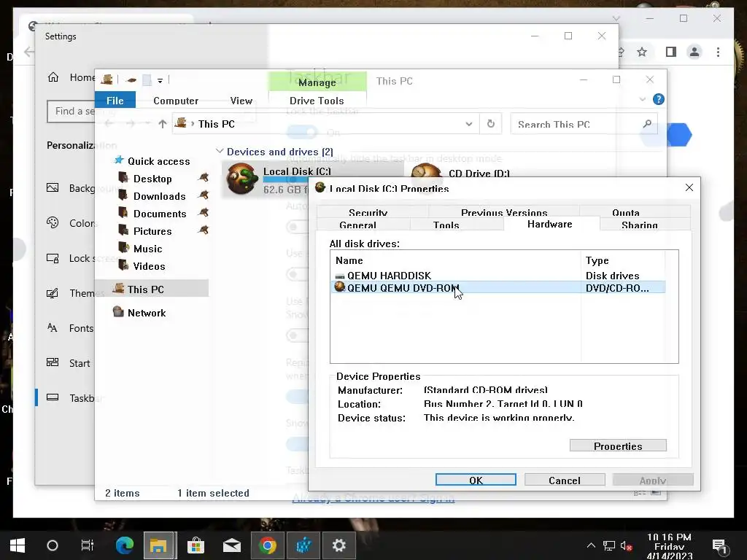Open the Windows Start menu

point(18,545)
